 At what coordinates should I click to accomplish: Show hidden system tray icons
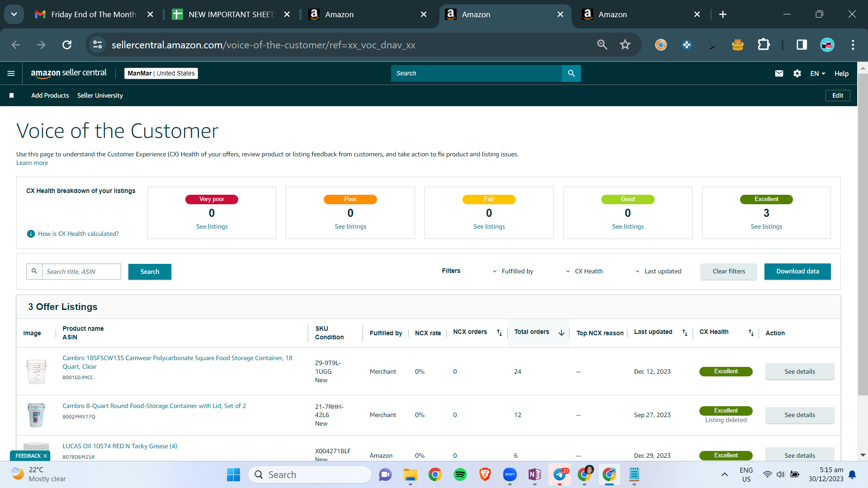724,474
